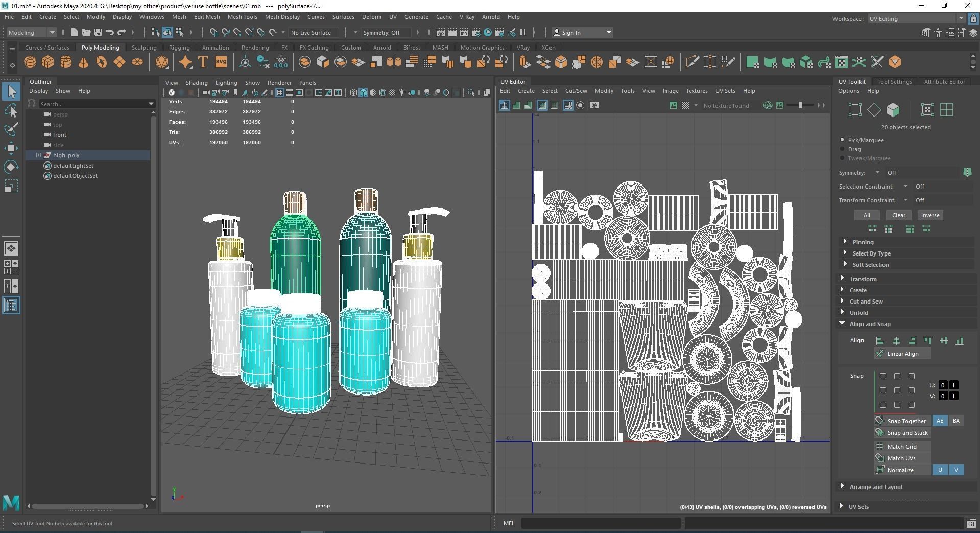Click the single perspective layout icon
This screenshot has width=980, height=533.
[11, 248]
